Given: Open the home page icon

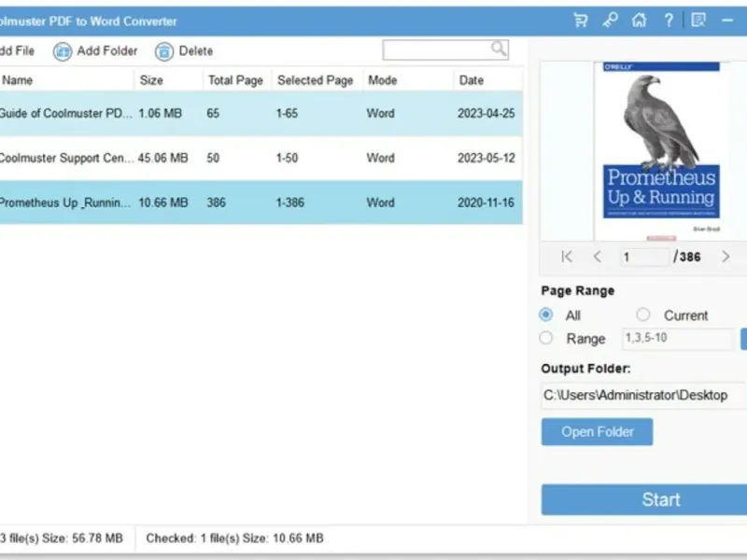Looking at the screenshot, I should pyautogui.click(x=639, y=21).
